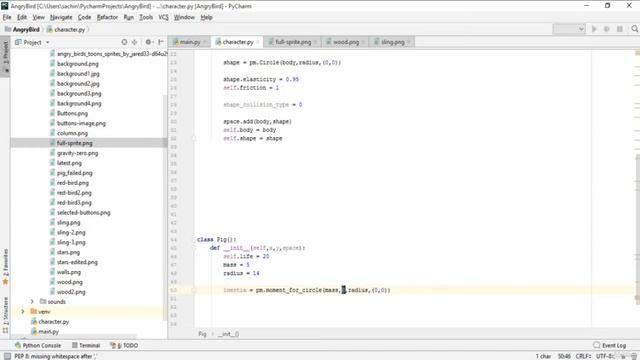
Task: Open the Terminal tool window
Action: [x=86, y=345]
